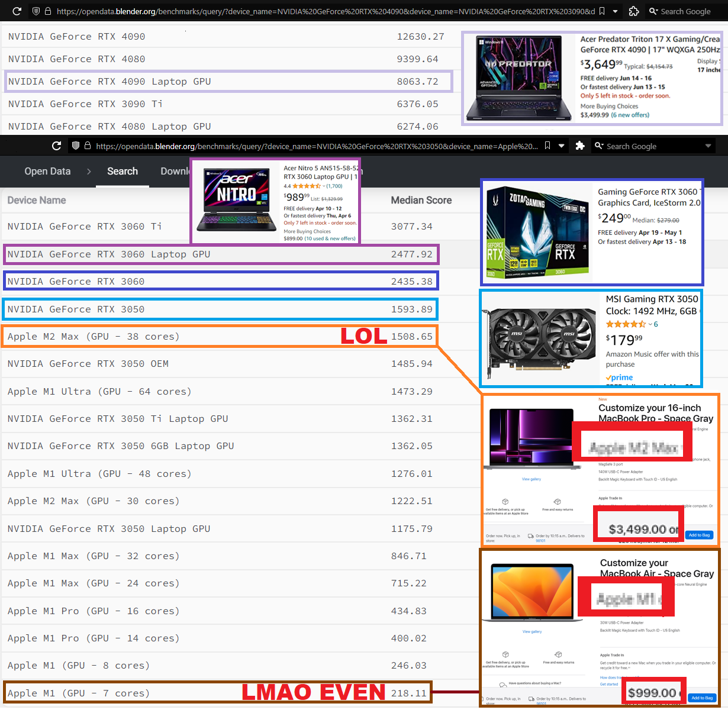Reload the page in the RTX 4090 query browser bar

pyautogui.click(x=17, y=11)
